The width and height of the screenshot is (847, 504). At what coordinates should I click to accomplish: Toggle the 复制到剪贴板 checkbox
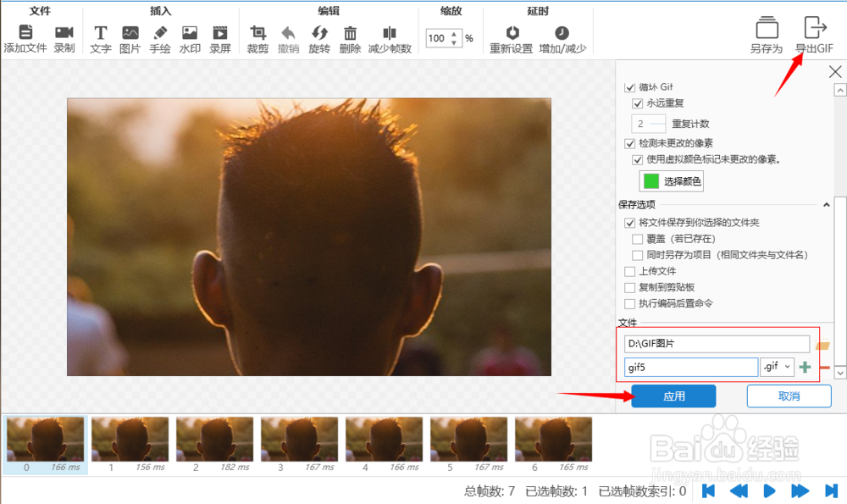click(x=631, y=287)
